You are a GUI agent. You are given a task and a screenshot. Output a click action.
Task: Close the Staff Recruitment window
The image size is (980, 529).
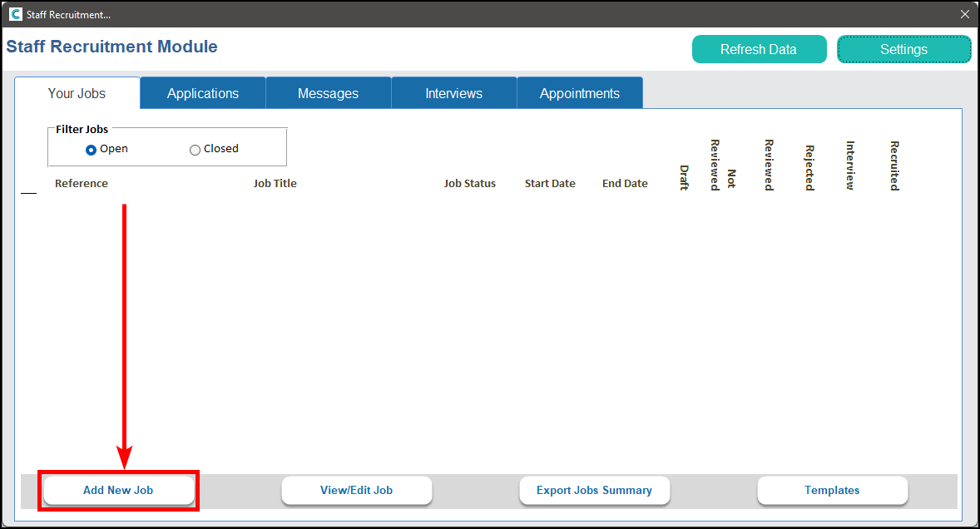click(965, 14)
